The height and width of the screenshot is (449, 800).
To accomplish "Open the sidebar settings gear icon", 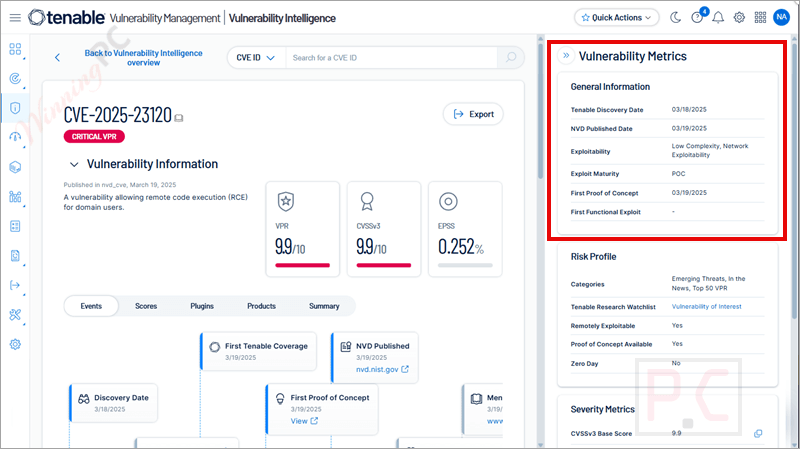I will pos(15,344).
